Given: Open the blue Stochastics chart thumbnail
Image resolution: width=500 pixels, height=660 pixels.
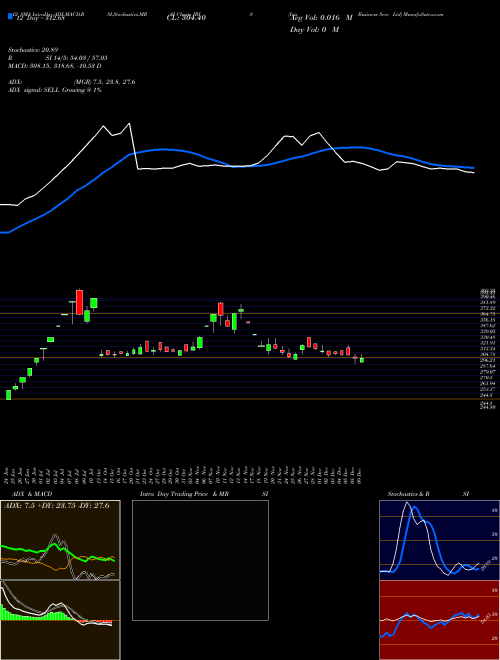Looking at the screenshot, I should 439,540.
